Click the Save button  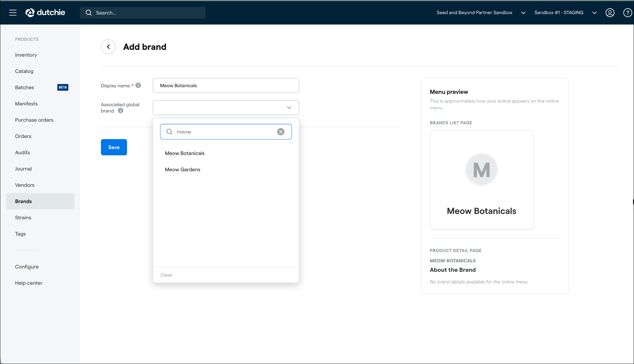coord(114,147)
